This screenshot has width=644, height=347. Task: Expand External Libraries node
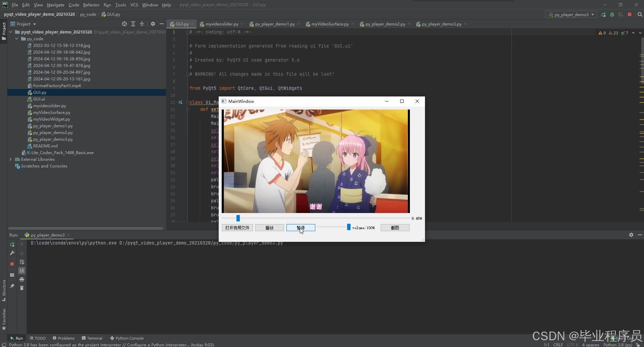(11, 159)
